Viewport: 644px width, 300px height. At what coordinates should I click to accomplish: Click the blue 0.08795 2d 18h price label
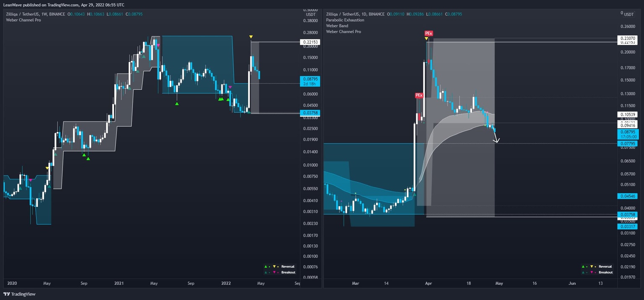click(310, 81)
